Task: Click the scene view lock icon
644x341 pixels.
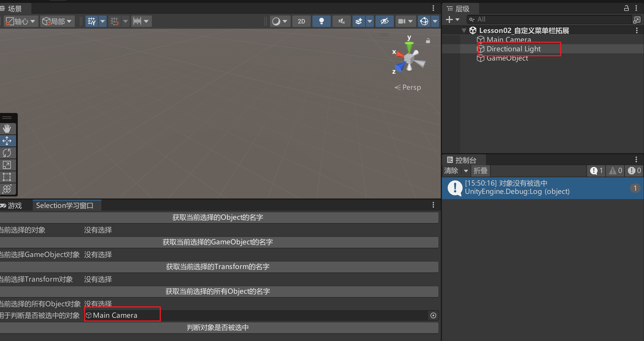Action: pos(428,41)
